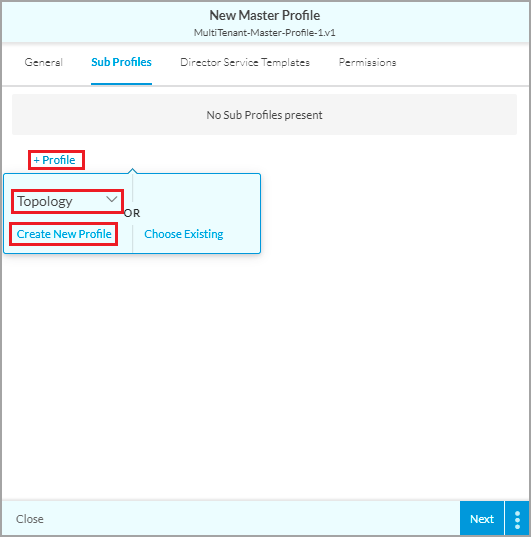The image size is (531, 537).
Task: Click the empty content area below popover
Action: pos(266,377)
